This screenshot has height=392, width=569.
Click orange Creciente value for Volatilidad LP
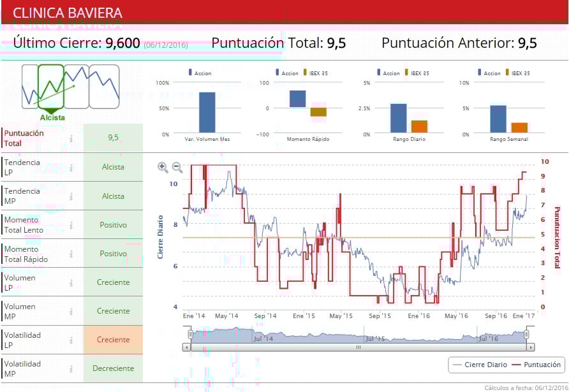(113, 340)
